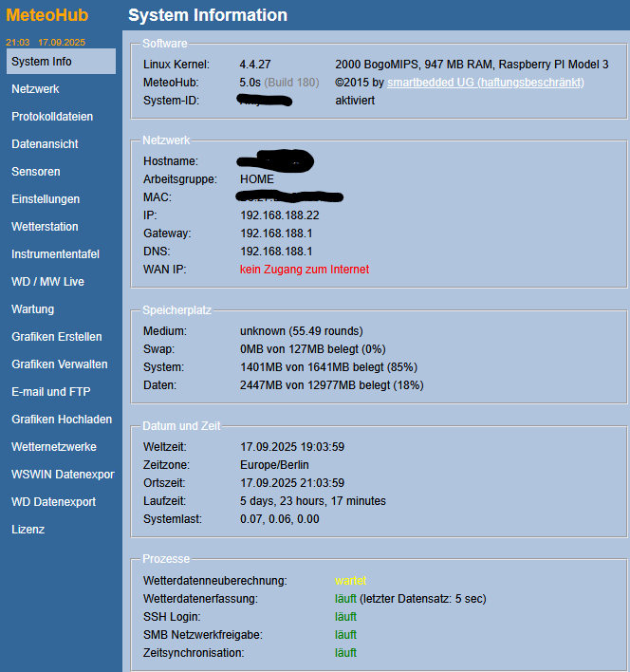630x672 pixels.
Task: Follow the smartbedded UG (haftungsbeschränkt) link
Action: (486, 83)
